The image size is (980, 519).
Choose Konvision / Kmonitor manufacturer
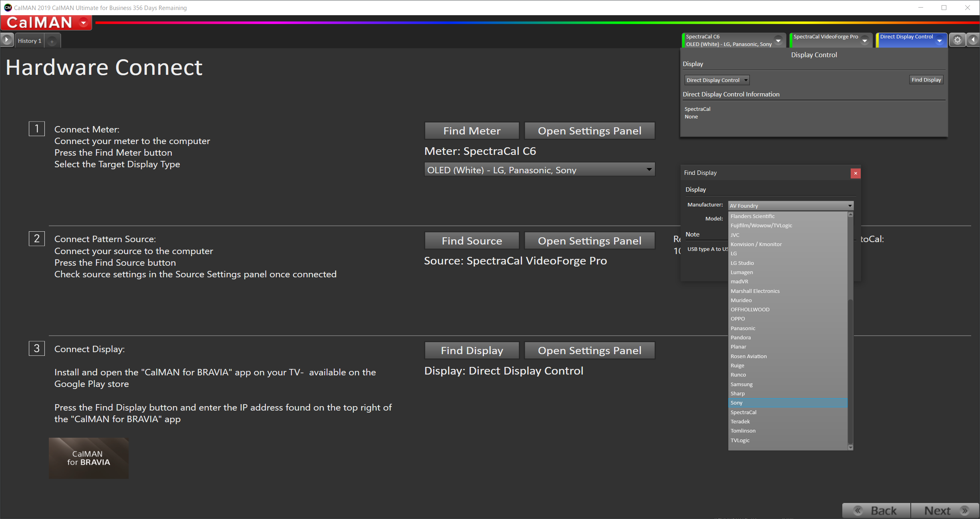(788, 244)
